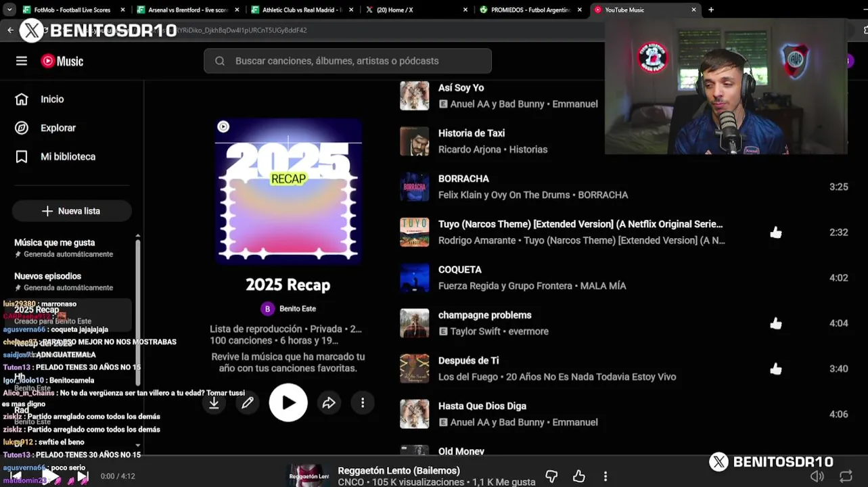This screenshot has height=487, width=868.
Task: Select the Historia de Taxi song
Action: click(x=472, y=133)
